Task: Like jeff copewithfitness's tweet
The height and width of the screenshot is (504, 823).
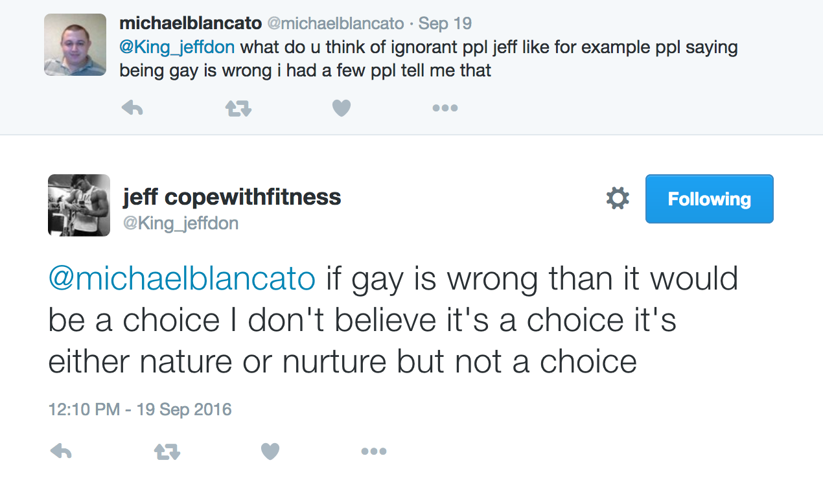Action: [x=270, y=451]
